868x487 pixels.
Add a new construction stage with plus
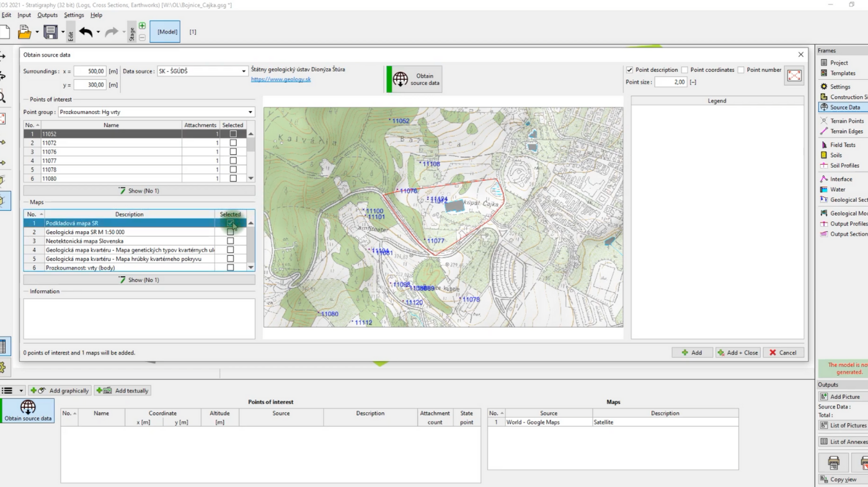(142, 26)
